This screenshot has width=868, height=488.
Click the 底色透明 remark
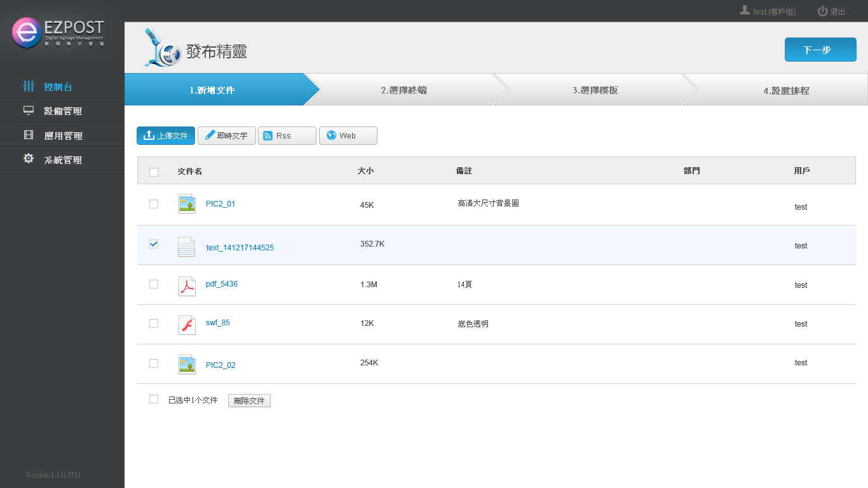pos(473,324)
